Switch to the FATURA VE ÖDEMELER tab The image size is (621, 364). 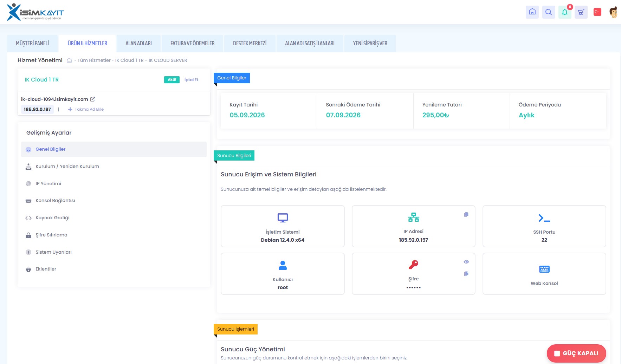click(x=192, y=43)
